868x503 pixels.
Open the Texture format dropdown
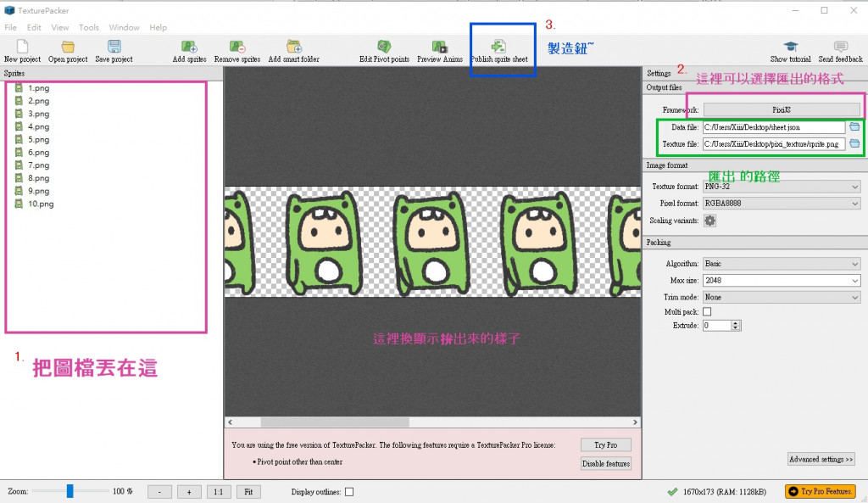pos(782,187)
